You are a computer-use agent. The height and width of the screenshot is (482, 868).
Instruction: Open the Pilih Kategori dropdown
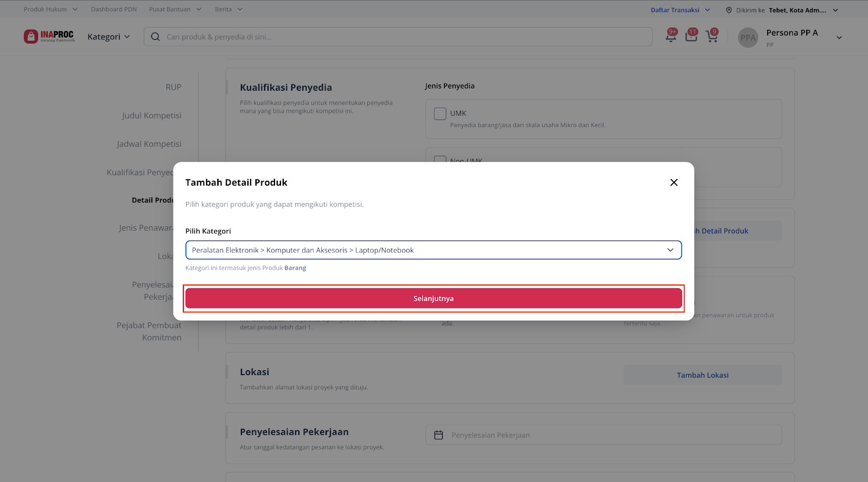433,250
